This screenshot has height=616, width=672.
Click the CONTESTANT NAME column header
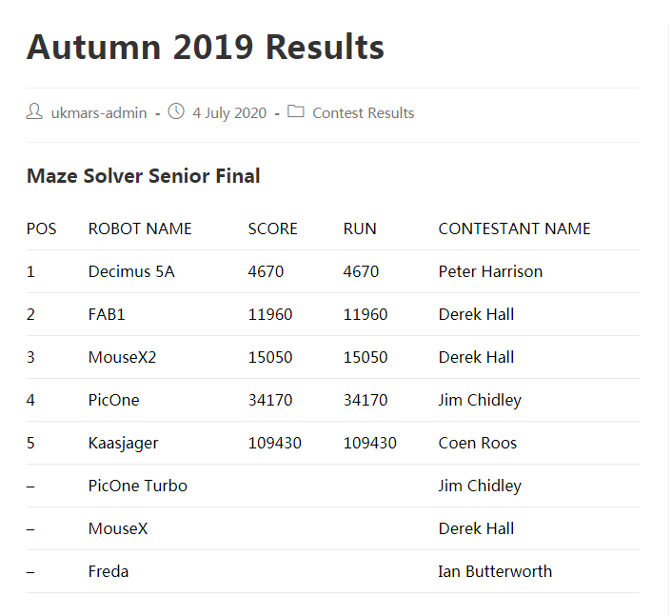coord(514,229)
